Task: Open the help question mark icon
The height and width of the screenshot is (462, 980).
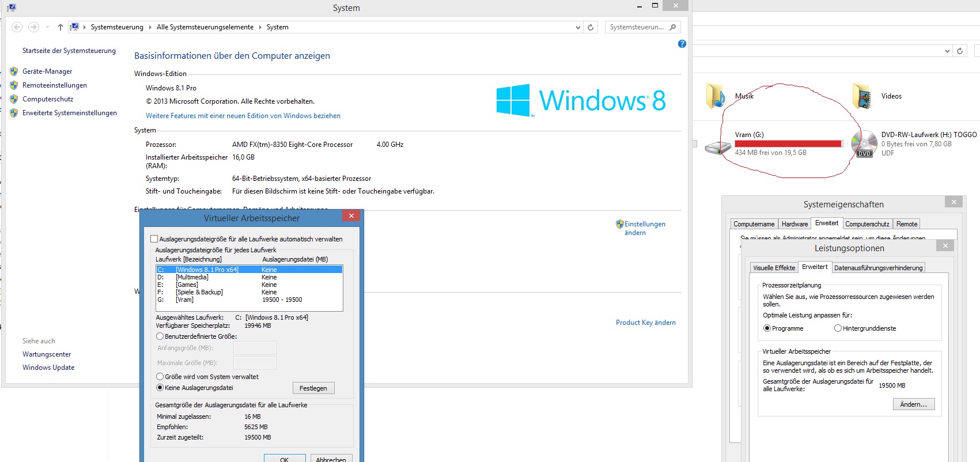Action: point(682,44)
